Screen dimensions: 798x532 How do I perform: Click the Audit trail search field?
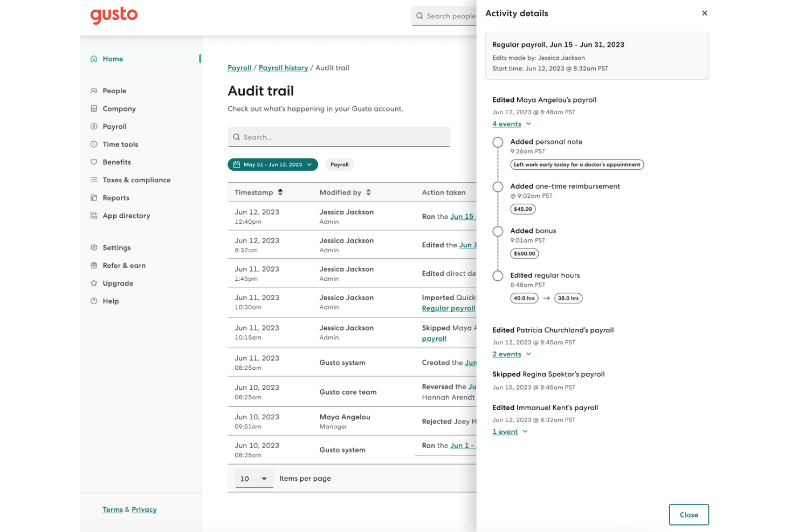tap(339, 137)
